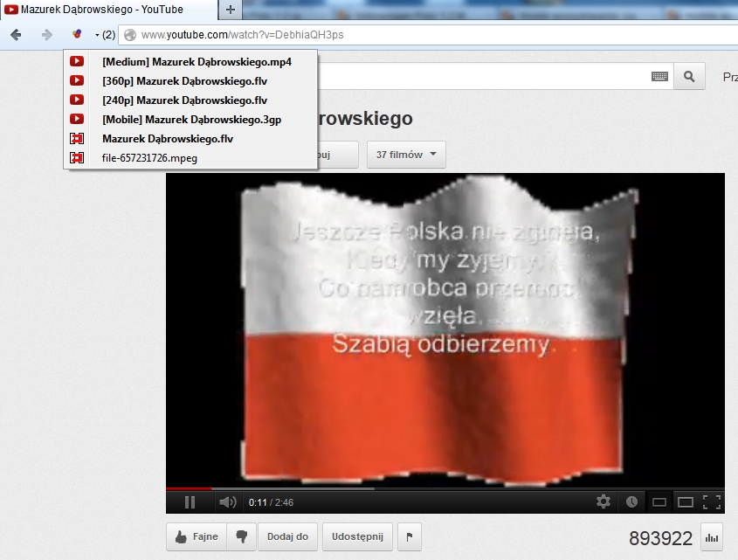Open the on-screen keyboard icon in search

pos(660,77)
